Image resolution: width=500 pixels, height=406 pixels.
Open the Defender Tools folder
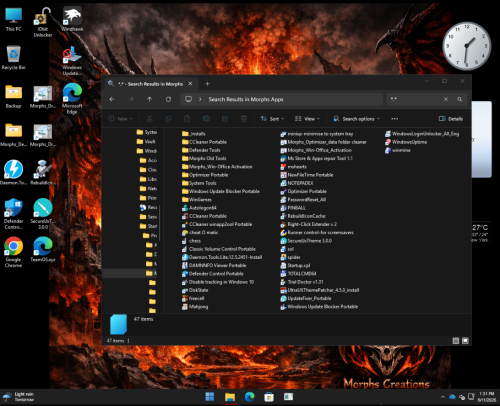coord(201,150)
